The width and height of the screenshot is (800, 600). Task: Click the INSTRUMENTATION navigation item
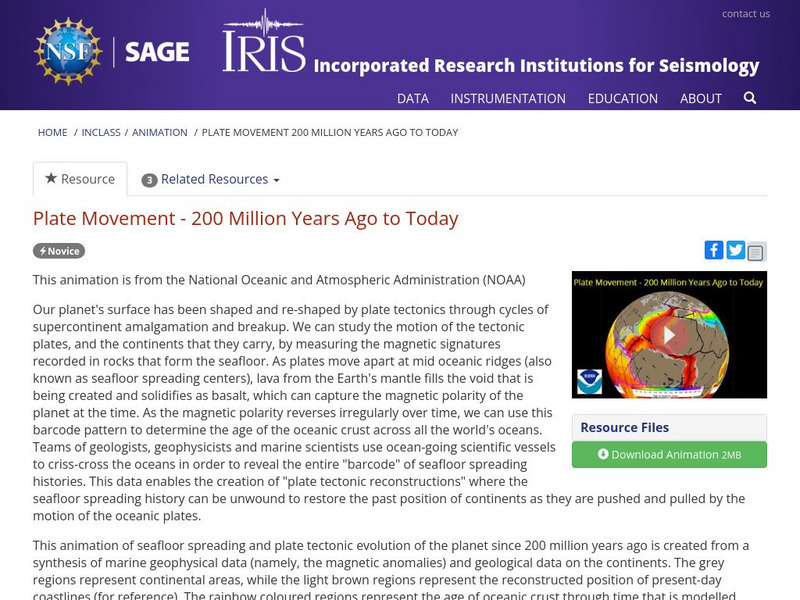tap(510, 99)
